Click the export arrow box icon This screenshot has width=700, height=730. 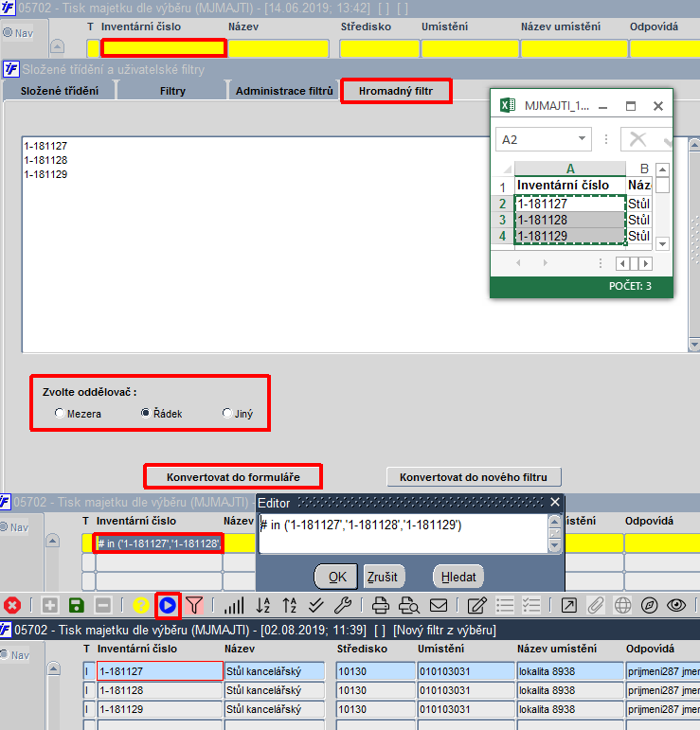(568, 605)
